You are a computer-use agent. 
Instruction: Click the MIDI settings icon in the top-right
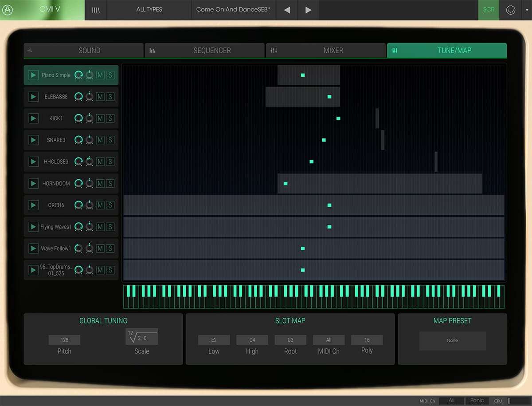[x=511, y=9]
